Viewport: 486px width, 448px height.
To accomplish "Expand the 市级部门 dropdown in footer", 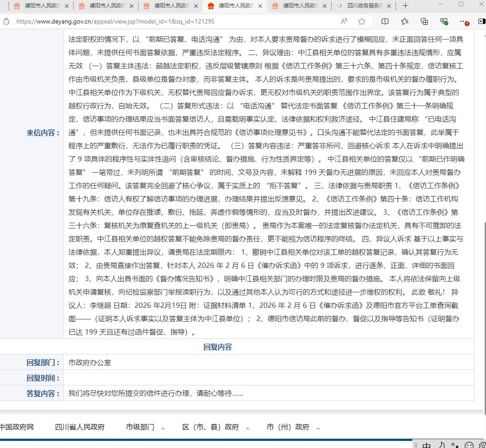I will [162, 428].
